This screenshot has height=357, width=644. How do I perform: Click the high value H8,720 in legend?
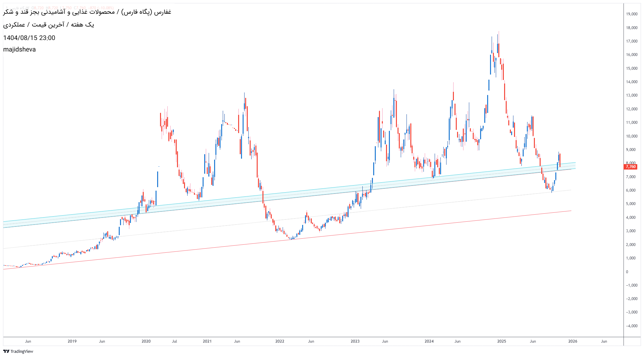(x=52, y=7)
